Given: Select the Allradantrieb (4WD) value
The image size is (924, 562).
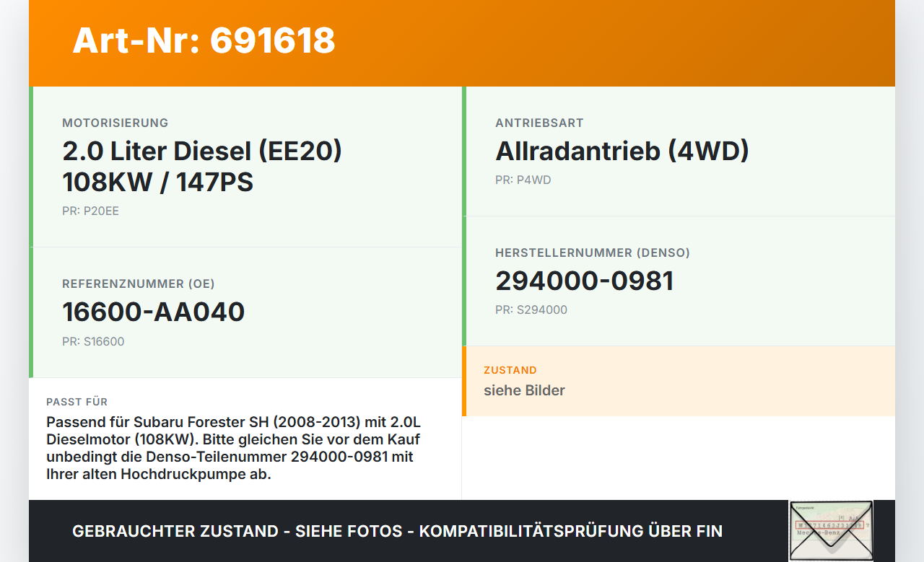Looking at the screenshot, I should tap(622, 151).
